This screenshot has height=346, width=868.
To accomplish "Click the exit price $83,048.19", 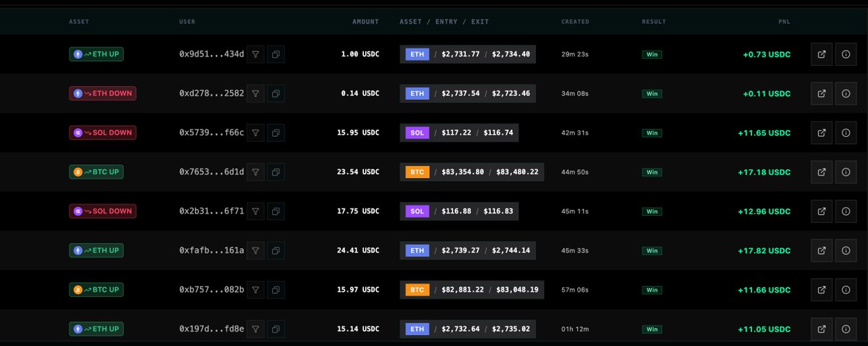I will 517,290.
